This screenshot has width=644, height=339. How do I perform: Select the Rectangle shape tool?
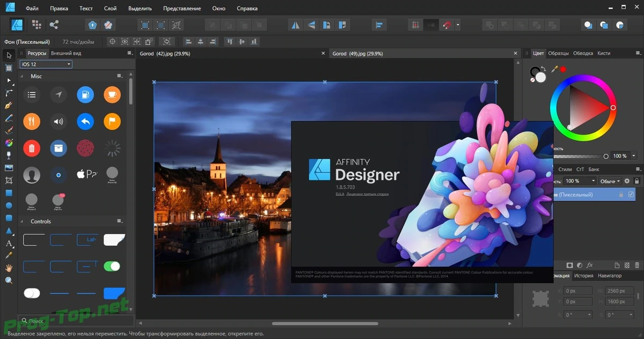(x=9, y=193)
